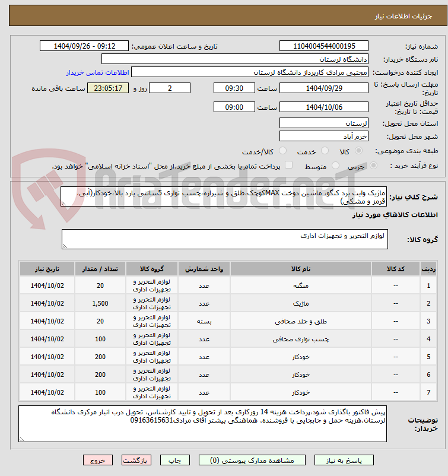Click the deadline time field 09:30
This screenshot has width=448, height=476.
[x=234, y=88]
